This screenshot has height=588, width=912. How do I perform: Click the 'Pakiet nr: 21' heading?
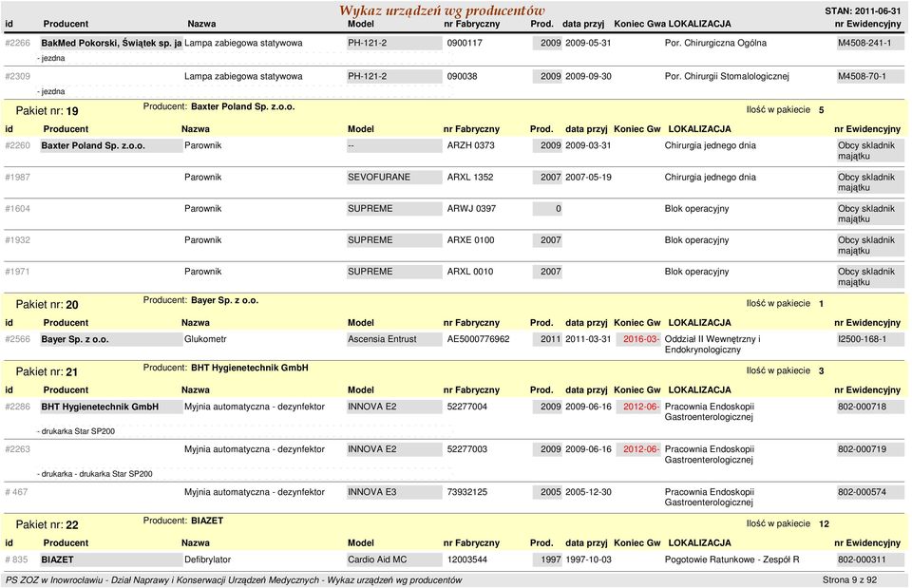point(47,372)
